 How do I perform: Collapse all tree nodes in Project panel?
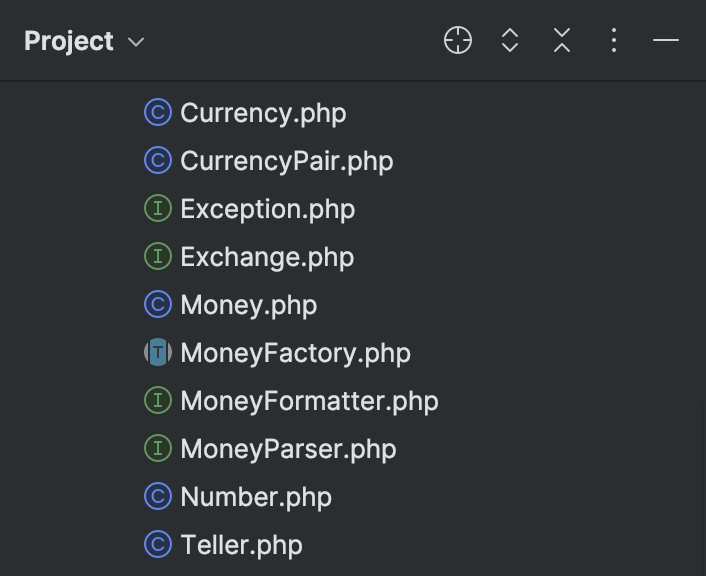pos(562,41)
